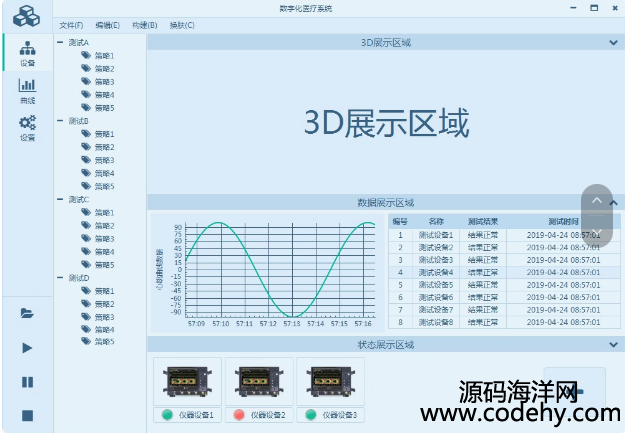Toggle the green status light of 仪器设备1

click(x=167, y=415)
